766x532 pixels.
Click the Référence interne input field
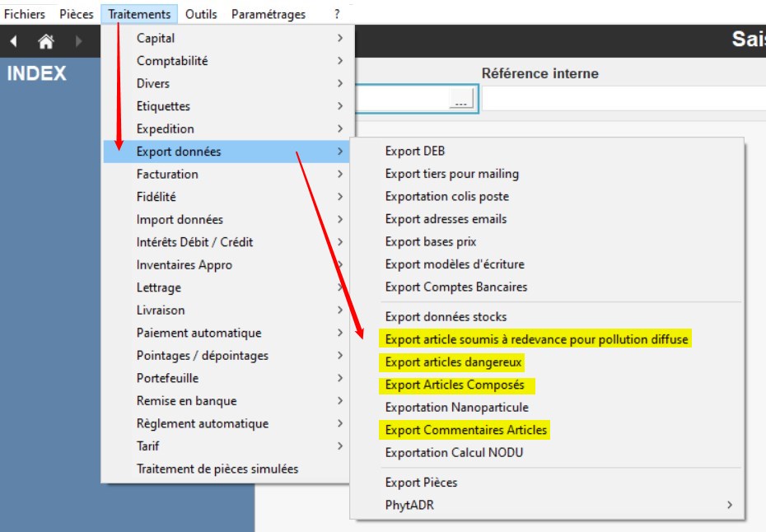623,100
